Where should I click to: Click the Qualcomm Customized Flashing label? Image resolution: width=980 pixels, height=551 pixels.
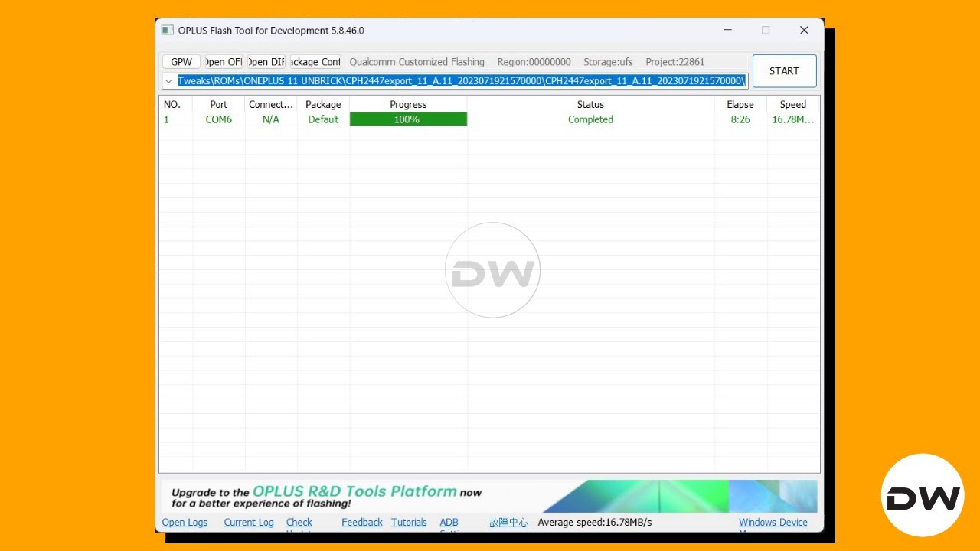point(416,62)
